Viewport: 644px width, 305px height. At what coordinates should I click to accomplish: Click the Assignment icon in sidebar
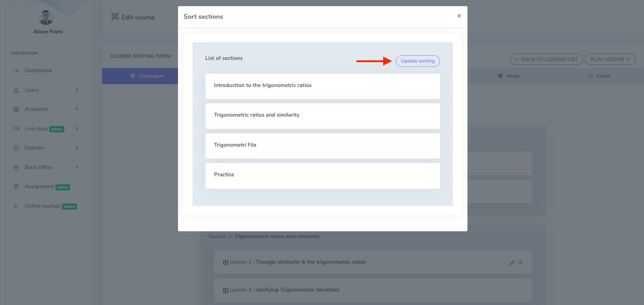coord(16,187)
